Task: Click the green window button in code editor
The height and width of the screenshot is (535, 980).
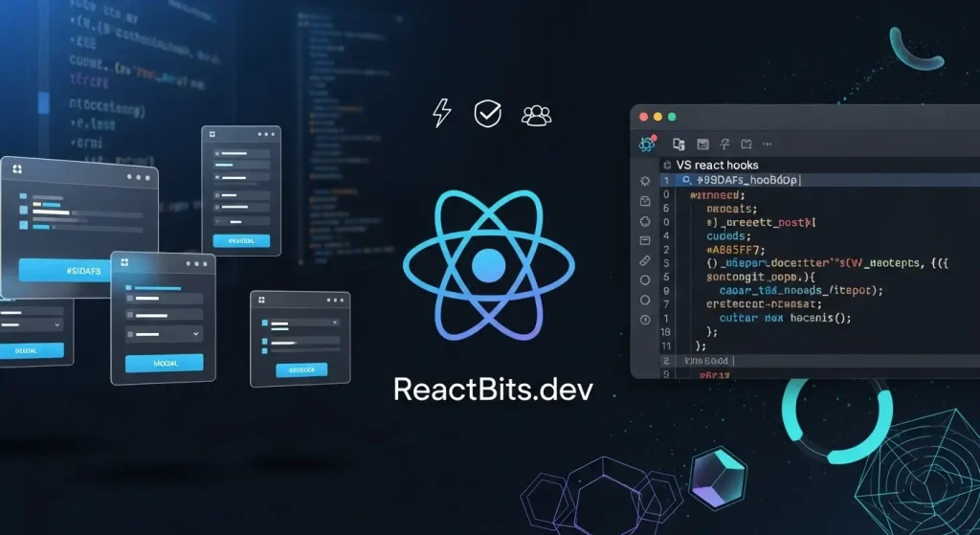Action: 672,117
